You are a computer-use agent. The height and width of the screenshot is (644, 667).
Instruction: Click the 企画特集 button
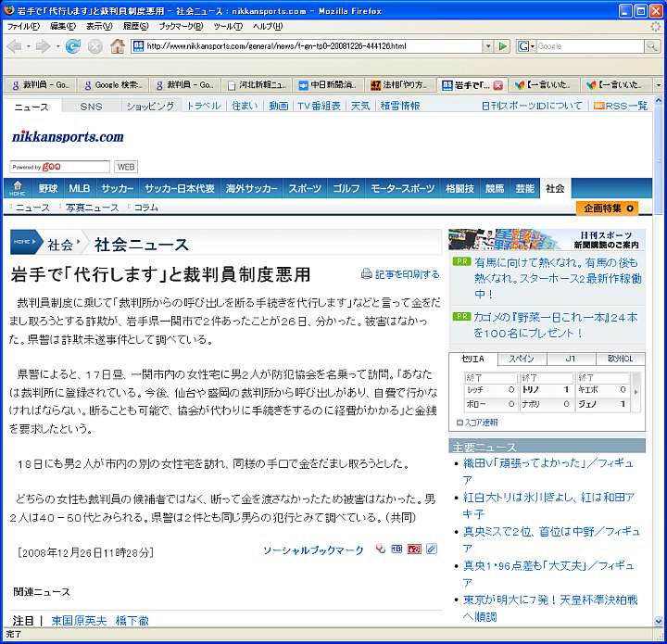[x=607, y=208]
